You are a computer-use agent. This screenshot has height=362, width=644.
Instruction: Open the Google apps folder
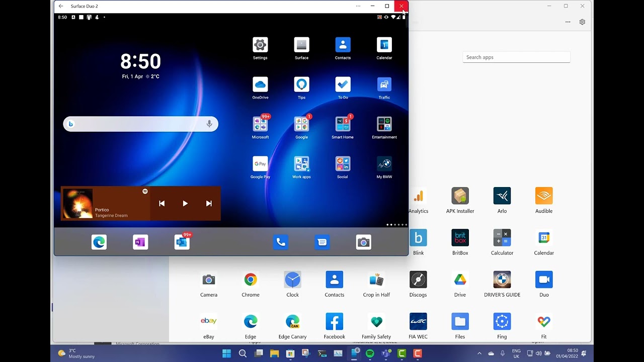pos(301,124)
